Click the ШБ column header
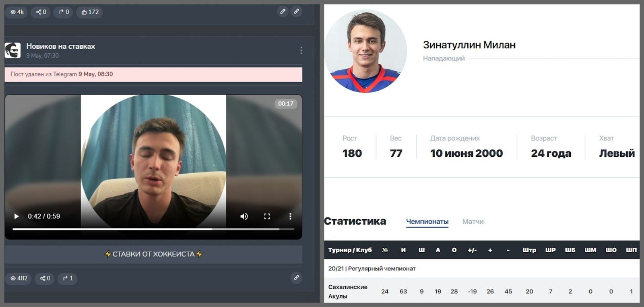 [x=570, y=250]
